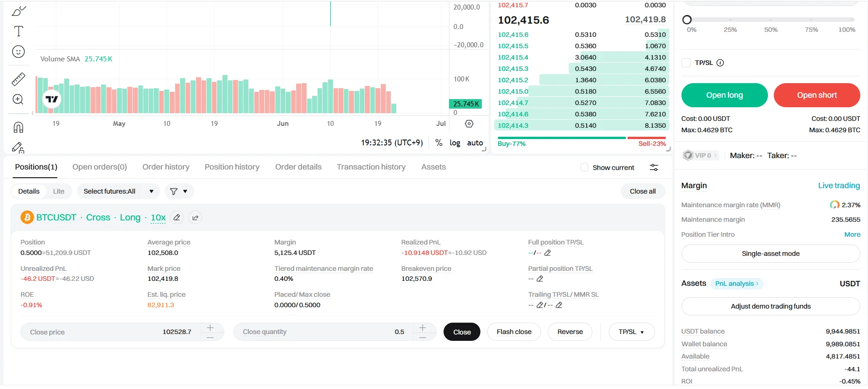Set the order size slider to 50%
Image resolution: width=868 pixels, height=389 pixels.
(x=771, y=20)
